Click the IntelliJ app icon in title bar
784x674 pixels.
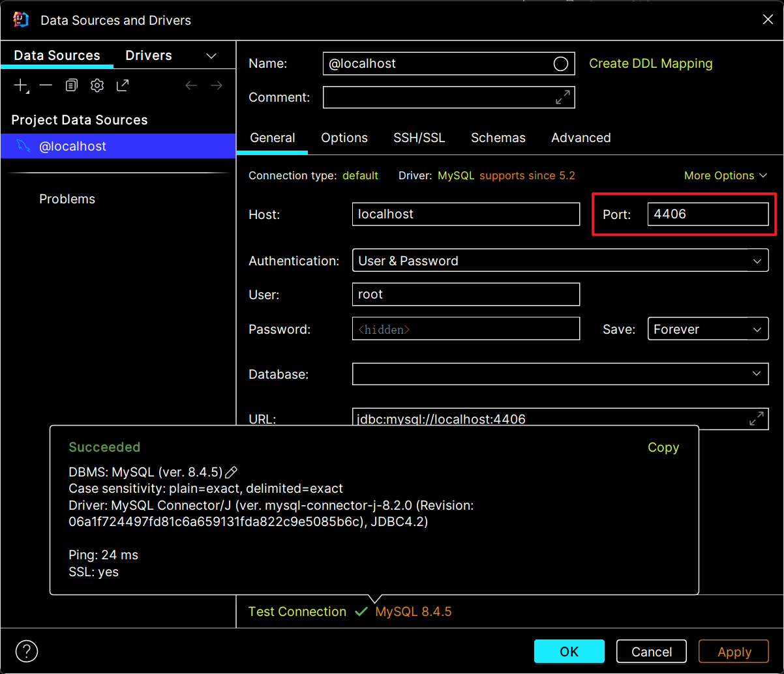[x=21, y=20]
